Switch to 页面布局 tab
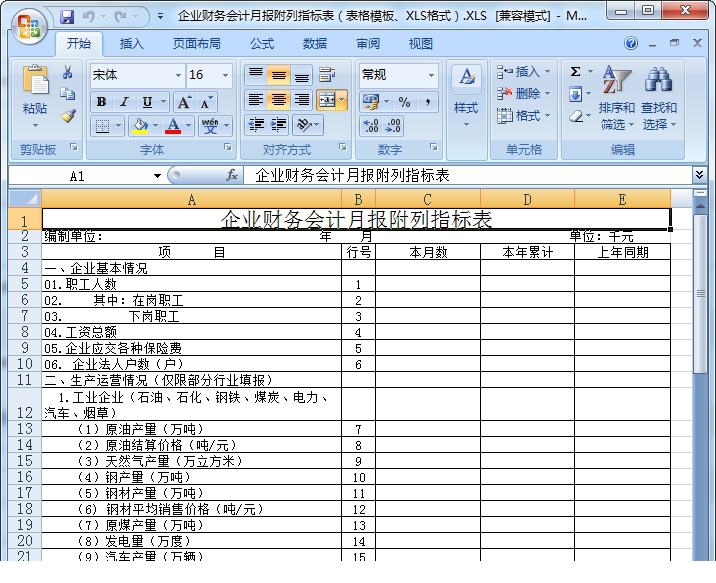Image resolution: width=716 pixels, height=583 pixels. click(197, 44)
